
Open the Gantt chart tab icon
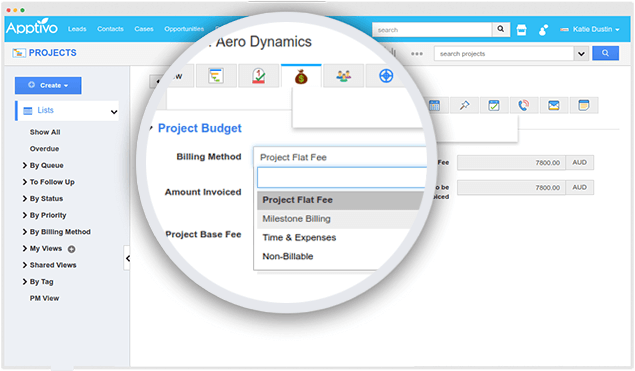point(216,76)
